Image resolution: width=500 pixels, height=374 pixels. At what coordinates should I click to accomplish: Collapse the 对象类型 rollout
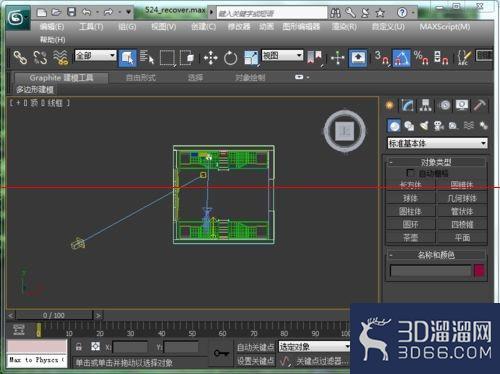click(436, 162)
